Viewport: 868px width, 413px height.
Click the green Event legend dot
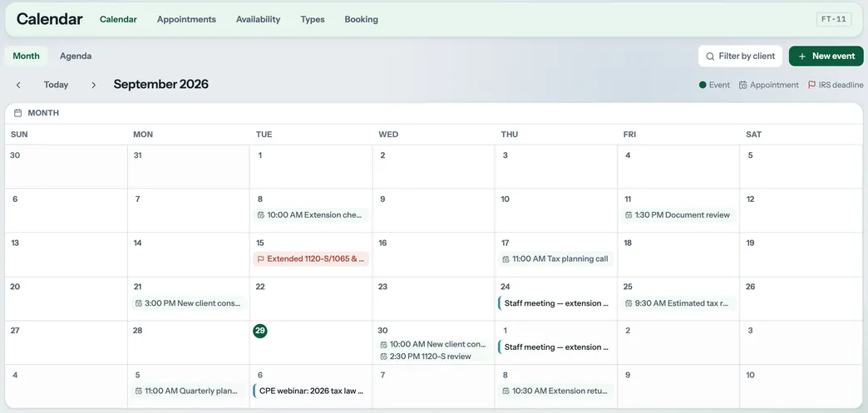(x=703, y=85)
